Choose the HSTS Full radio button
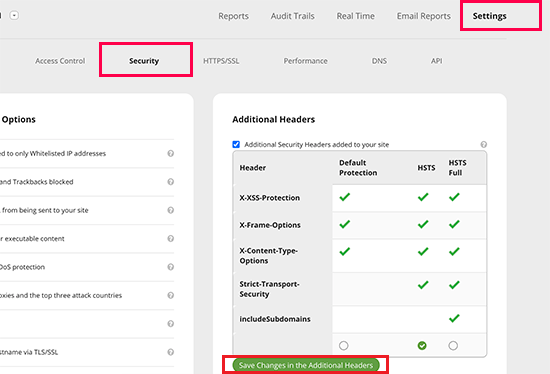550x374 pixels. coord(453,346)
